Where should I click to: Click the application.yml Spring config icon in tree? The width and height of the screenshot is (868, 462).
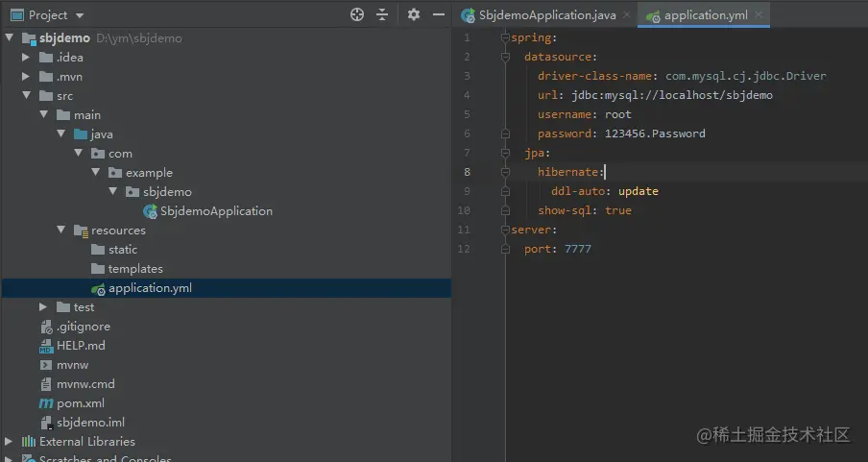pyautogui.click(x=98, y=288)
